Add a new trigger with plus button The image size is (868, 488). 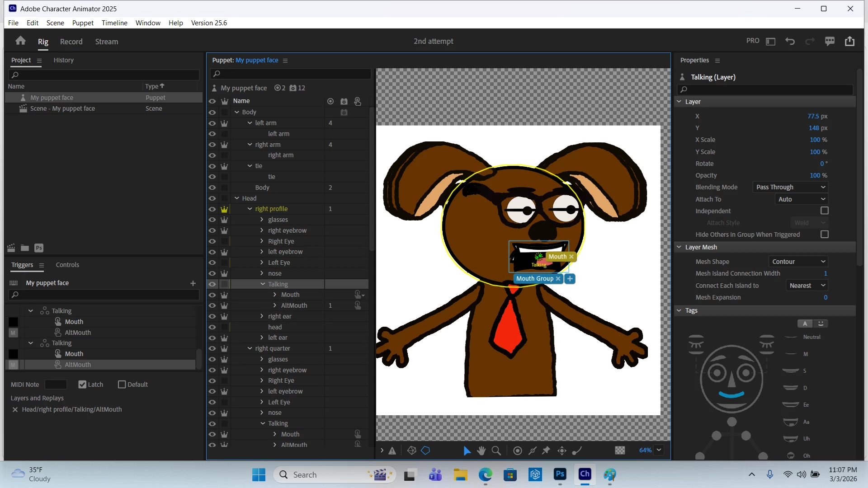[193, 283]
